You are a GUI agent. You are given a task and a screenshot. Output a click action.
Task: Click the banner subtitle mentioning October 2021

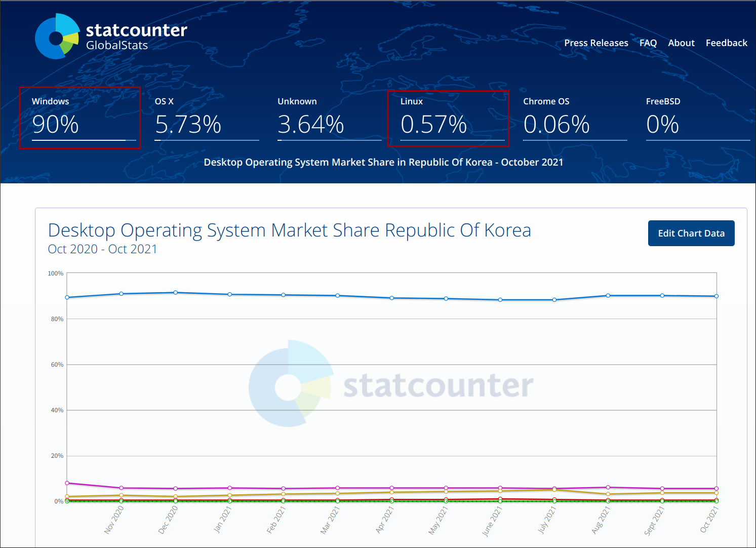pyautogui.click(x=383, y=162)
